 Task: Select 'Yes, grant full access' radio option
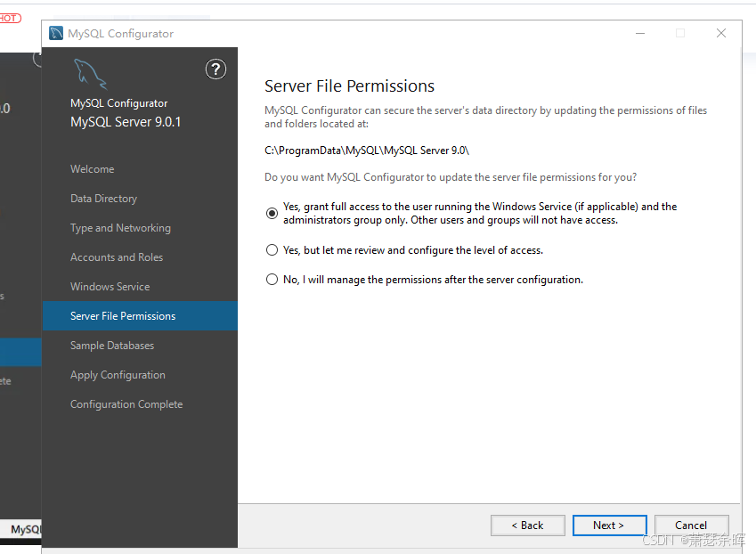272,213
